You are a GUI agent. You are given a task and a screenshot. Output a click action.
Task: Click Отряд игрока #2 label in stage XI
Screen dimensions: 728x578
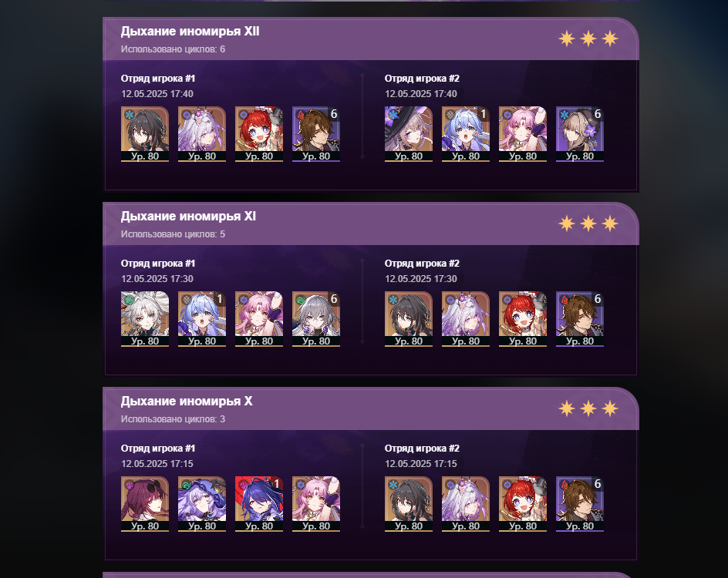pos(422,264)
